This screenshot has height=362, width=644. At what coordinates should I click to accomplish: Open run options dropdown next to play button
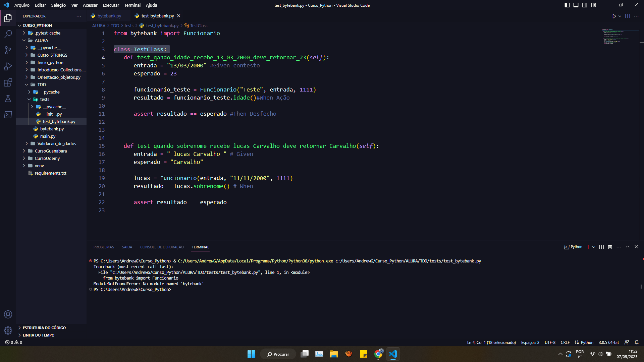tap(620, 16)
